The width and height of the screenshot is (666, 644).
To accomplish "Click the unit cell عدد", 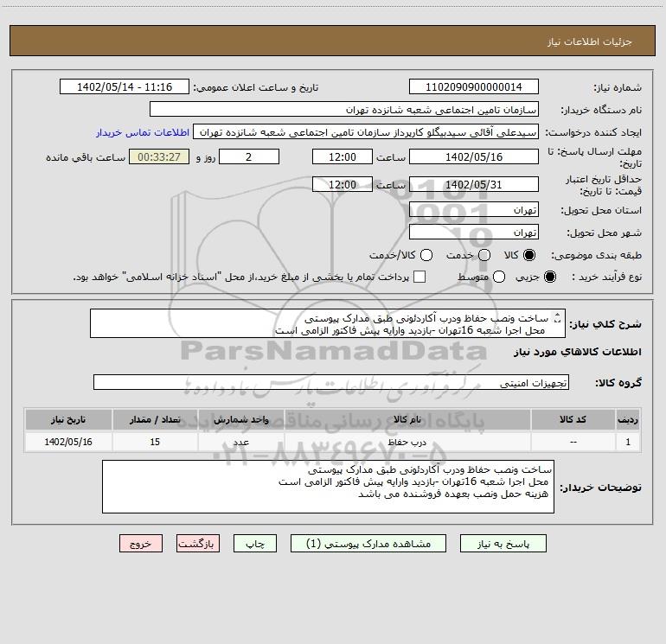I will click(x=240, y=442).
